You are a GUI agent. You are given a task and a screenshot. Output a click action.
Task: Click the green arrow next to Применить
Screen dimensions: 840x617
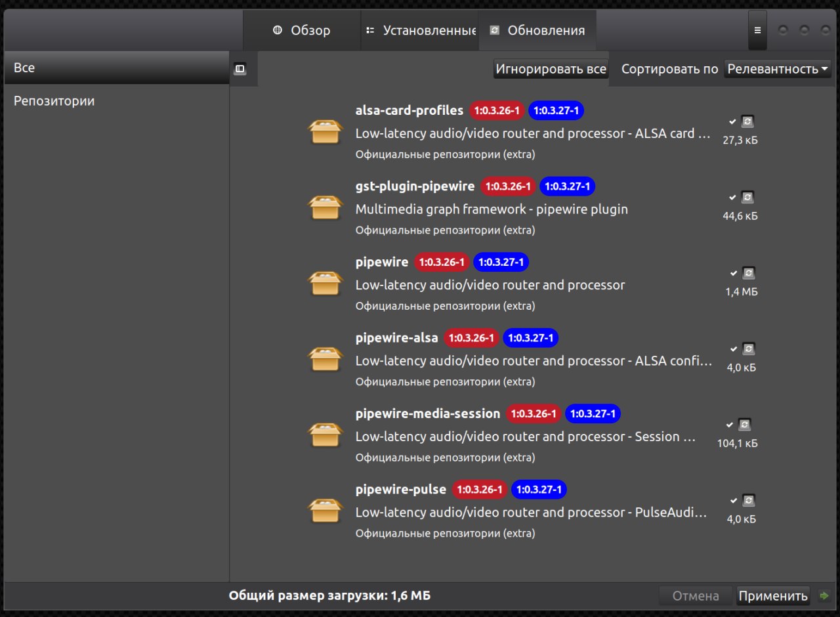tap(824, 596)
